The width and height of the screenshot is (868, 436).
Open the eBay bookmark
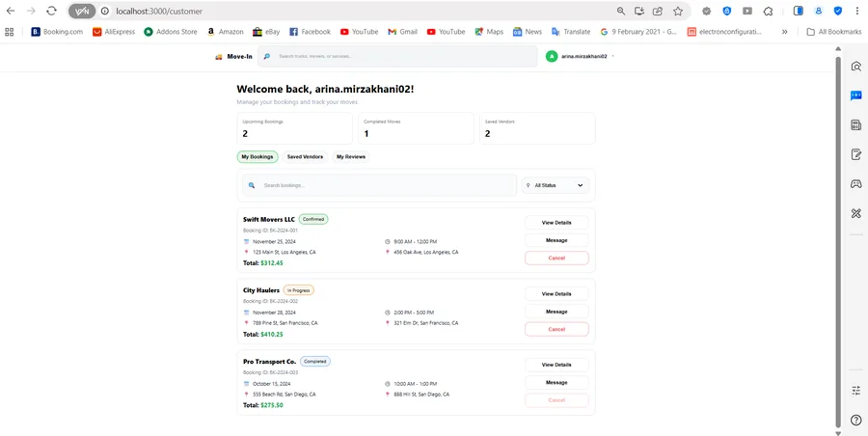[266, 32]
